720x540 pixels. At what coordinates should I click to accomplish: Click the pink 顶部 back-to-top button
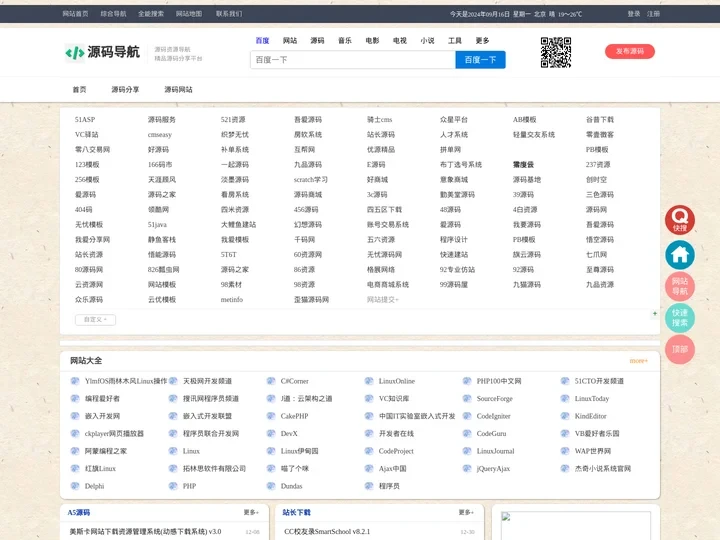(680, 349)
